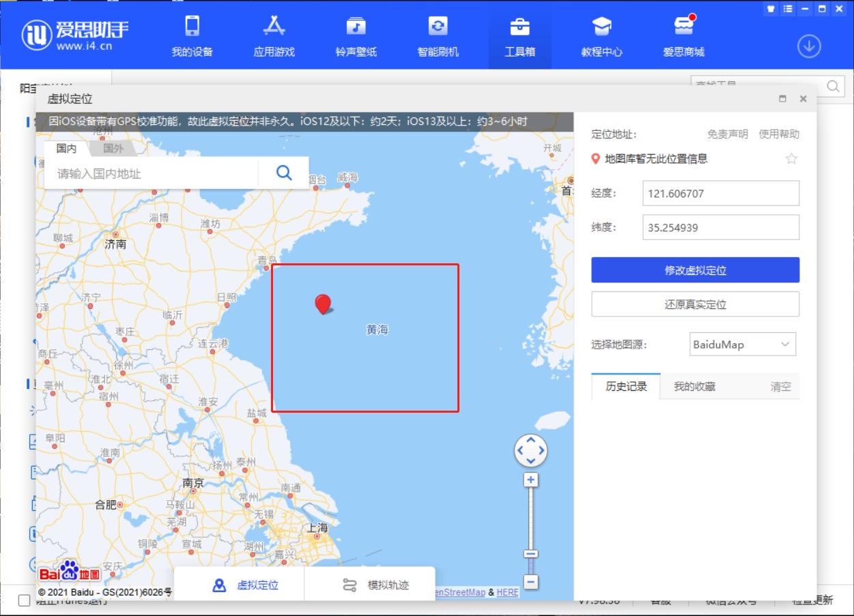The image size is (854, 616).
Task: Open 智能刷机 flashing tool
Action: [438, 34]
